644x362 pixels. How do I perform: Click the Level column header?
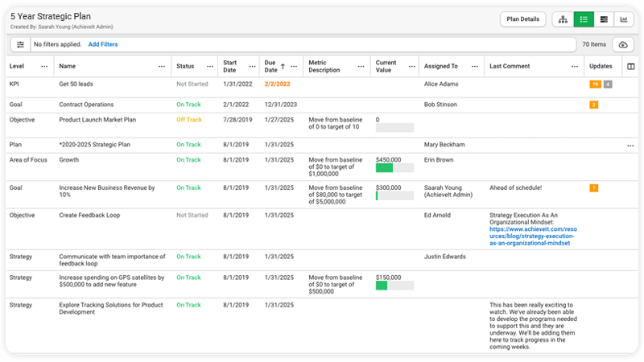[x=17, y=66]
